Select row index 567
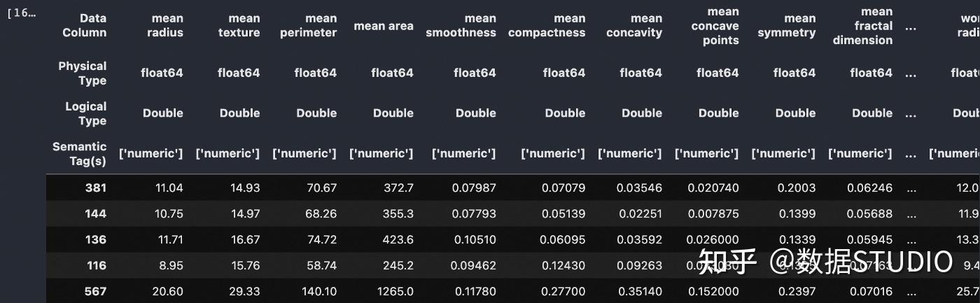This screenshot has width=980, height=303. click(95, 291)
